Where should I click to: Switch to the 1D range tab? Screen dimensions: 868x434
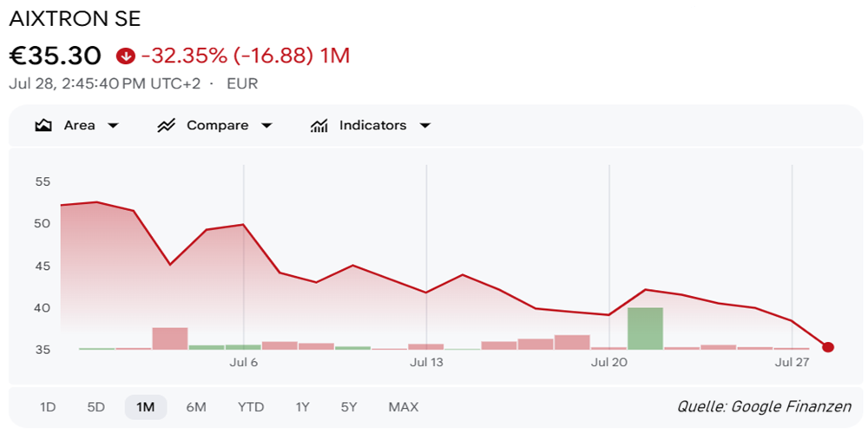(x=48, y=407)
